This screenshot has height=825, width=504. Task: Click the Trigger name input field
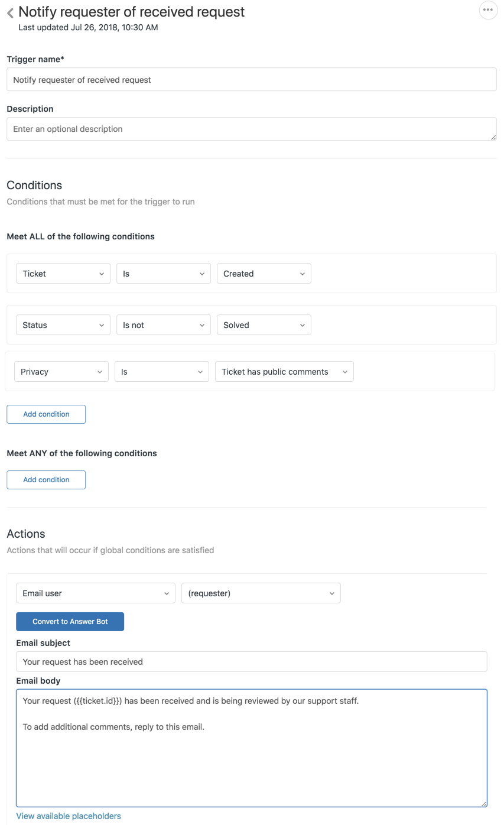tap(252, 79)
